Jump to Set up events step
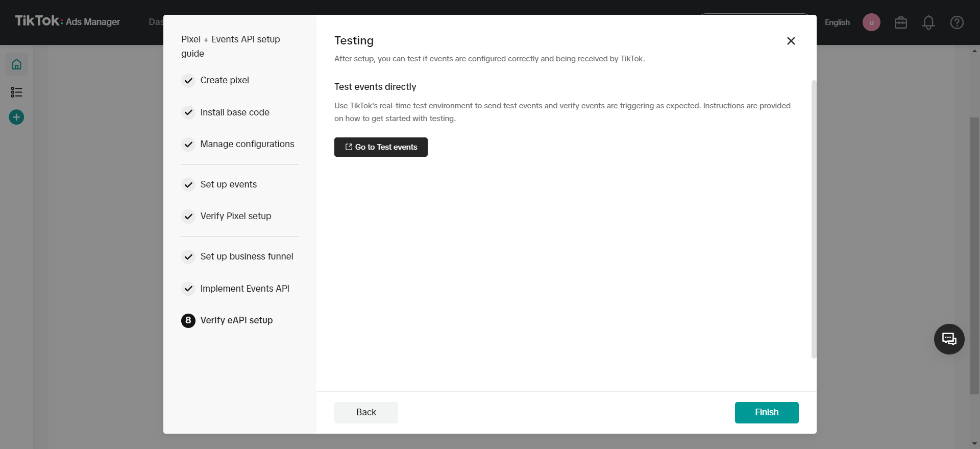The image size is (980, 449). [x=228, y=184]
